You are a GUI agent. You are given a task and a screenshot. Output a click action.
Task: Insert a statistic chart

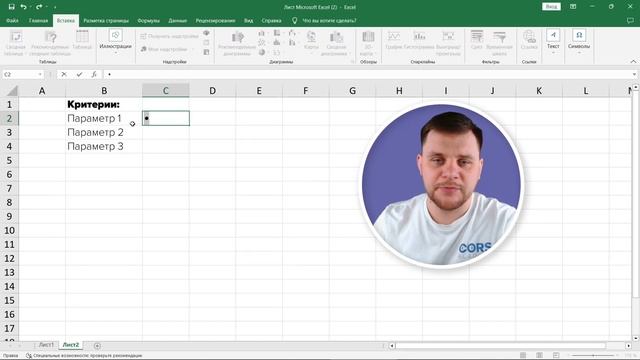pyautogui.click(x=278, y=43)
